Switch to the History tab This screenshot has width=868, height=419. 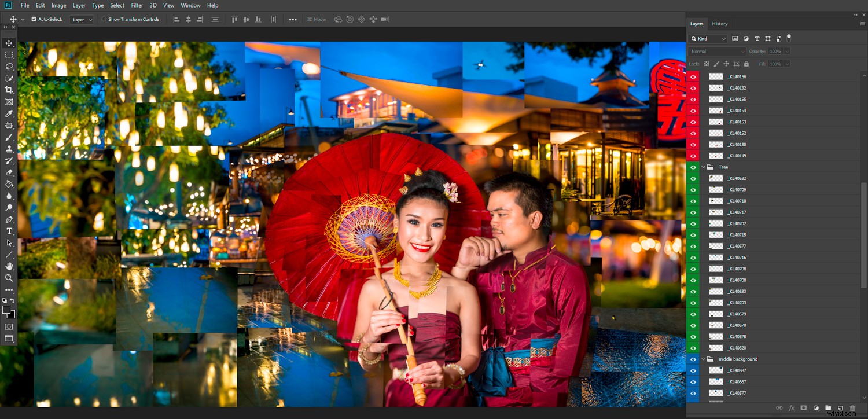[x=720, y=24]
